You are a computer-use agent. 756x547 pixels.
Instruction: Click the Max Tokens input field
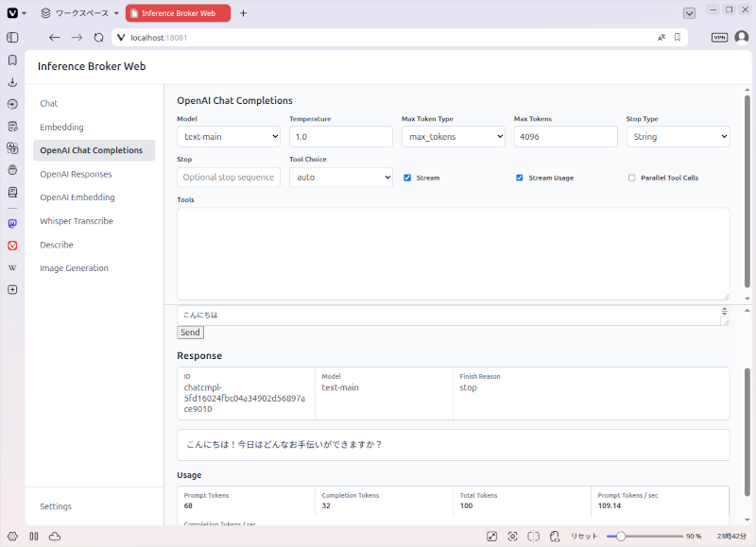click(x=565, y=137)
